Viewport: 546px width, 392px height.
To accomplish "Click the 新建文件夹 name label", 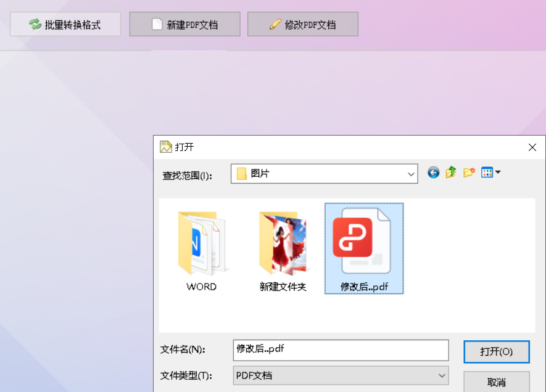I will (x=283, y=287).
